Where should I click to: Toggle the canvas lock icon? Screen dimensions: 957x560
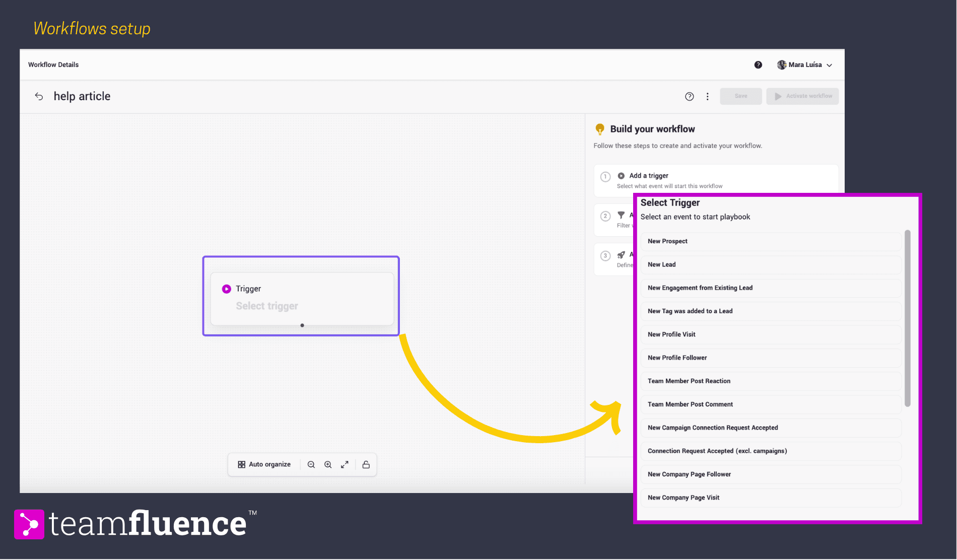366,465
